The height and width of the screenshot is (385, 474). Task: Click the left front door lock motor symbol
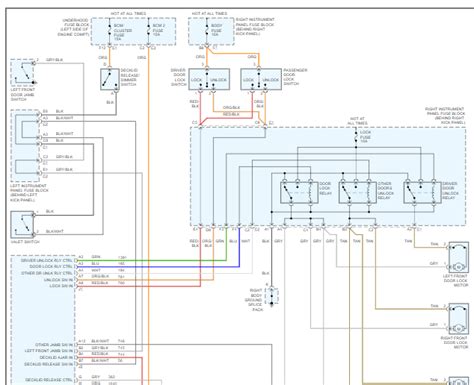[x=459, y=257]
